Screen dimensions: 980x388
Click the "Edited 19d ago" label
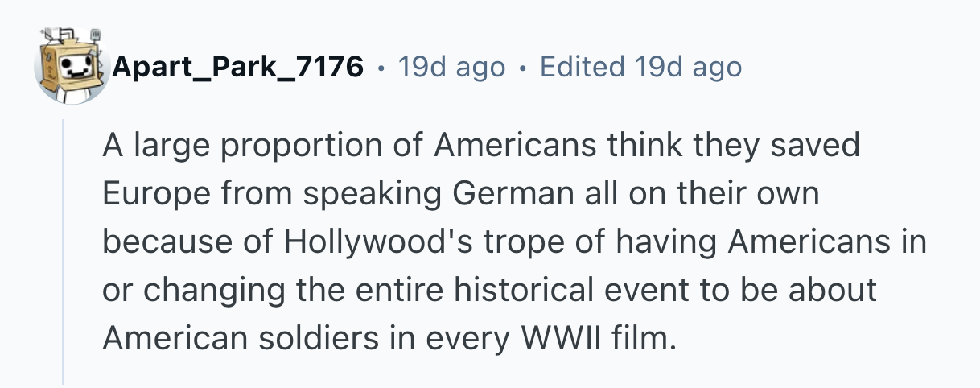tap(640, 67)
